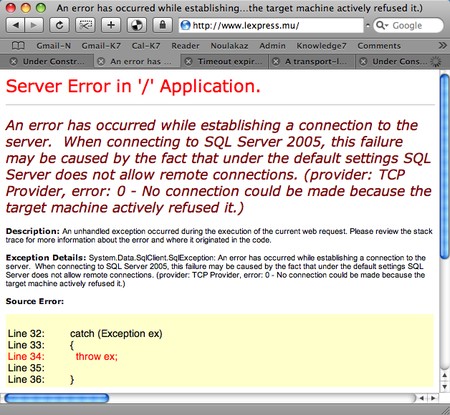
Task: Click the round pie-chart toolbar icon
Action: (x=137, y=25)
